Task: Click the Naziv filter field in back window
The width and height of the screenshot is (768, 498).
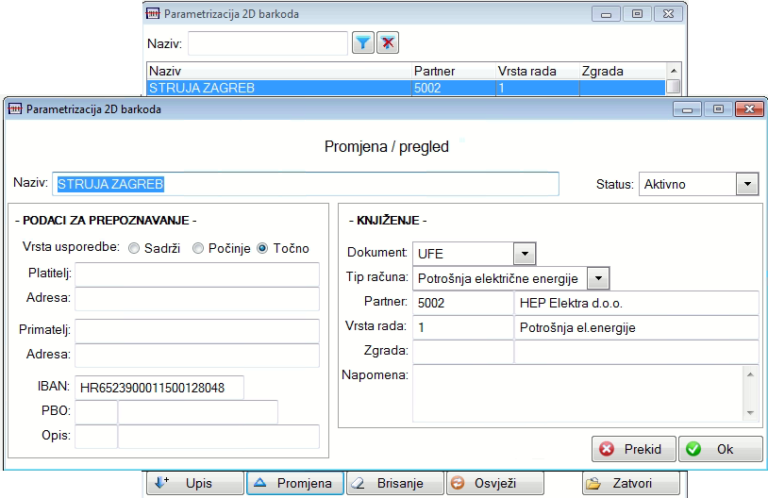Action: (268, 44)
